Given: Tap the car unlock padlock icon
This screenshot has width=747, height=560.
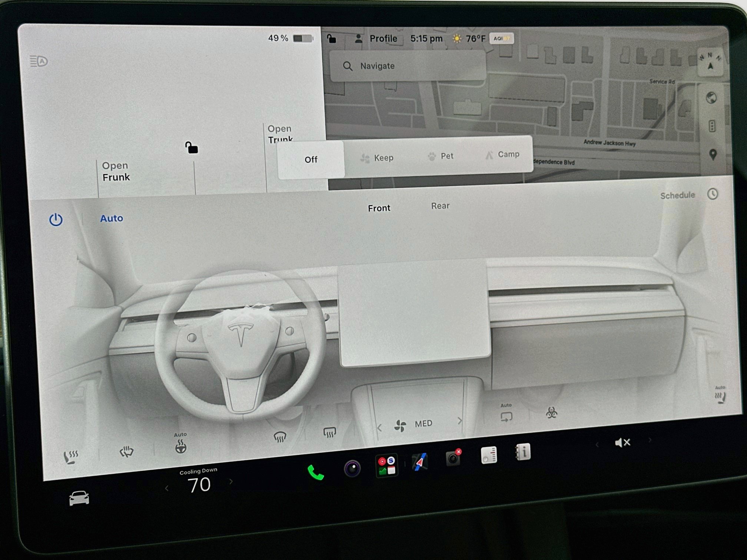Looking at the screenshot, I should (191, 147).
